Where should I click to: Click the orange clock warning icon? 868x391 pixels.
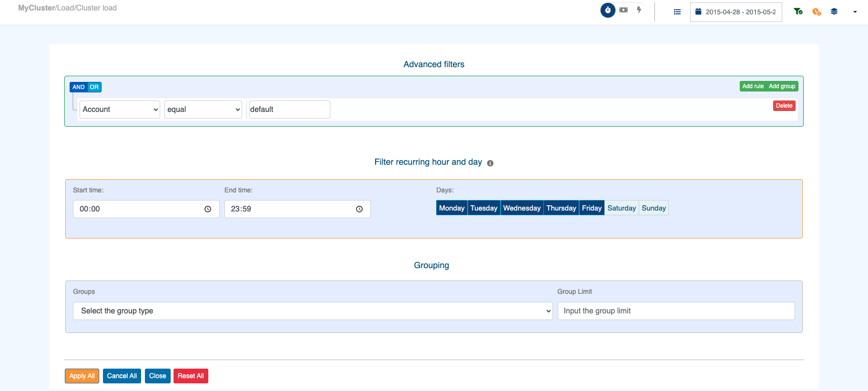[x=817, y=12]
